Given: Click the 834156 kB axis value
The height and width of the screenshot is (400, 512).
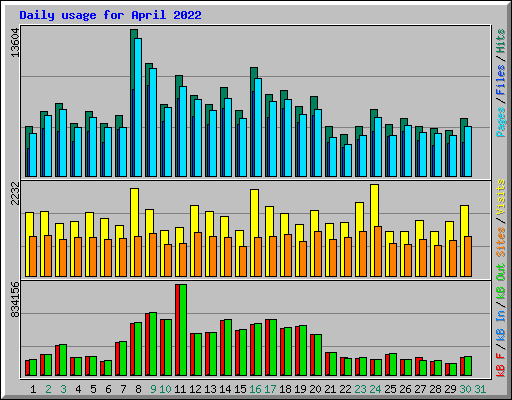Looking at the screenshot, I should tap(15, 299).
